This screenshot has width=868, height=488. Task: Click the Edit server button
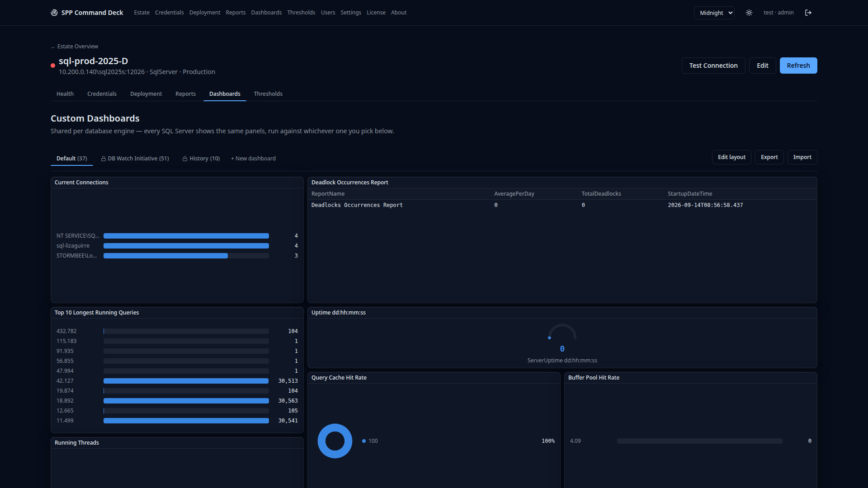(x=763, y=66)
